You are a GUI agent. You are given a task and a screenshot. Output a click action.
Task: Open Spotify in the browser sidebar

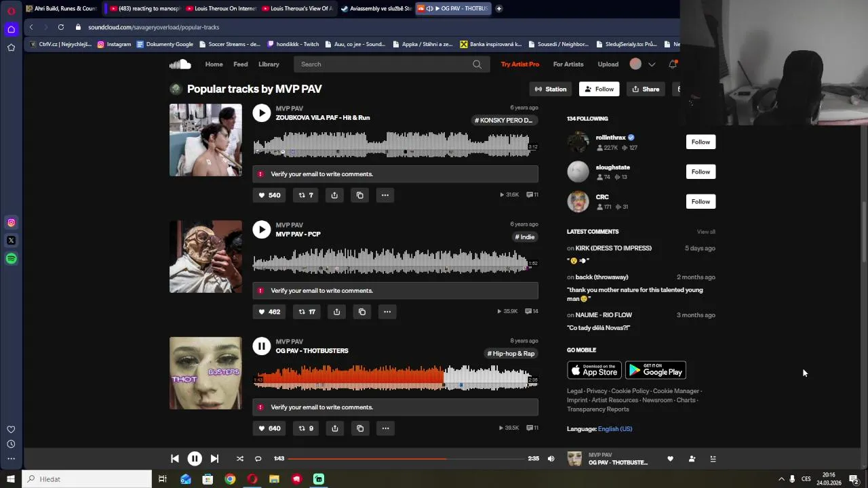(x=11, y=258)
